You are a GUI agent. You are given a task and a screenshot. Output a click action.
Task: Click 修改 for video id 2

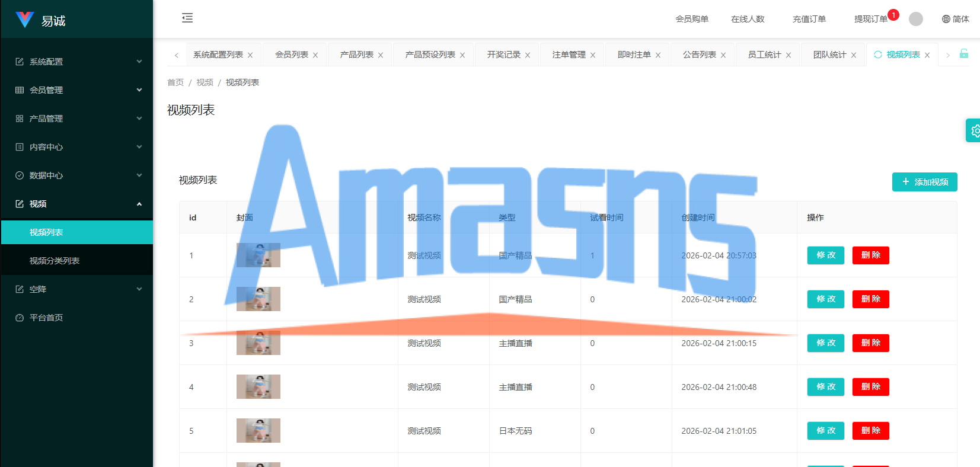[x=826, y=299]
